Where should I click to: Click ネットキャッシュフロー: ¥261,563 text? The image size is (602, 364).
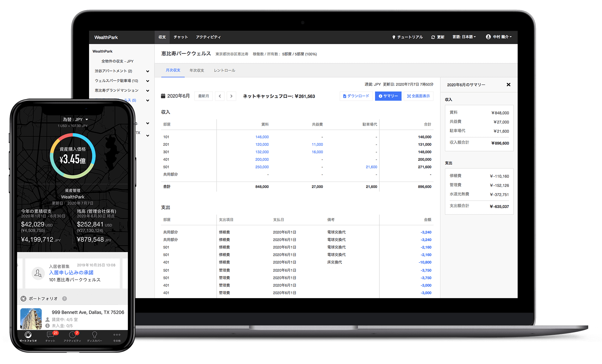(x=279, y=96)
